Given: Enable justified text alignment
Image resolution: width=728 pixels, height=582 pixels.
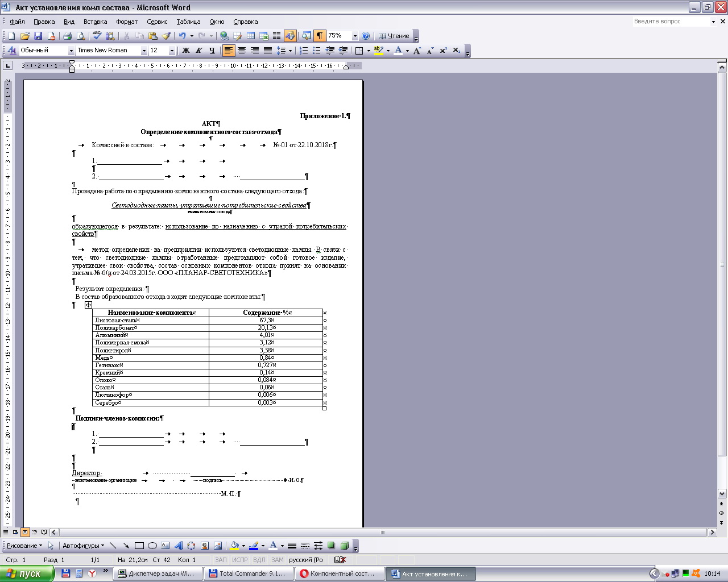Looking at the screenshot, I should (267, 51).
